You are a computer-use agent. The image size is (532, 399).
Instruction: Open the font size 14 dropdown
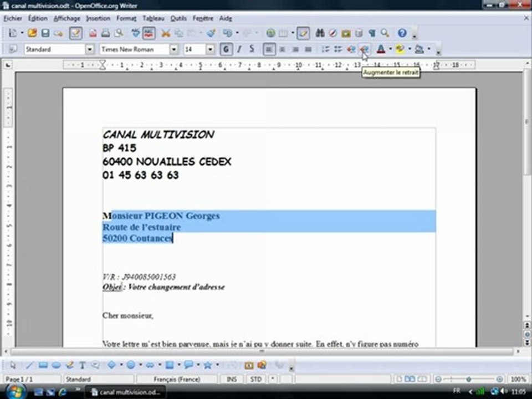(x=211, y=49)
